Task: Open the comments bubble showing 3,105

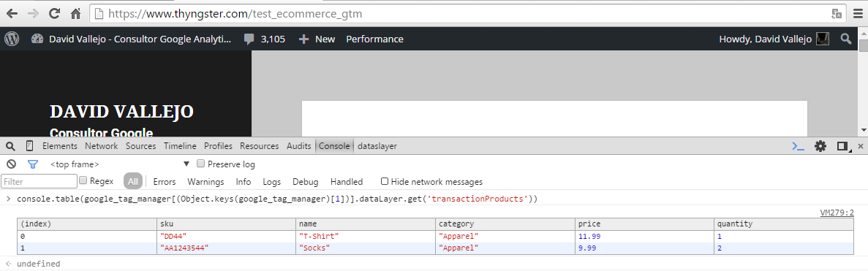Action: tap(265, 39)
